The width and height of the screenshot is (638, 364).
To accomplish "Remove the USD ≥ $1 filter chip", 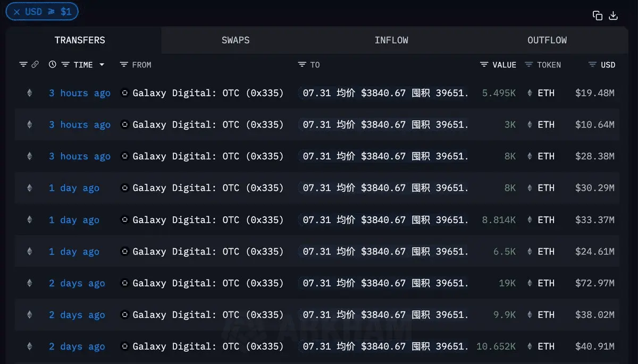I will coord(17,12).
